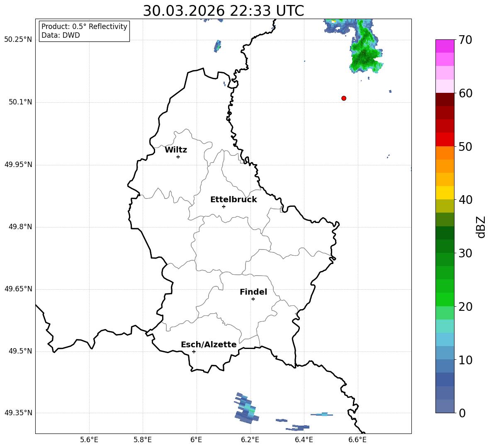Click the Findel city label
491x448 pixels.
coord(253,292)
